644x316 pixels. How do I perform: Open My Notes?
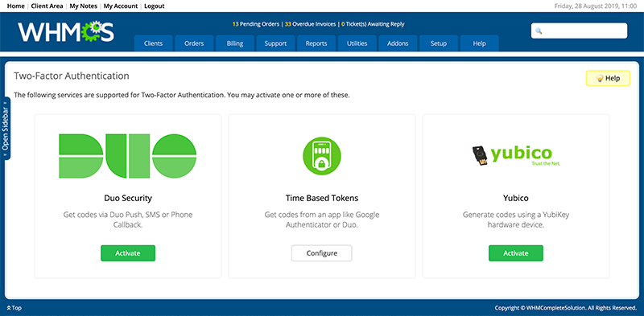pyautogui.click(x=84, y=6)
